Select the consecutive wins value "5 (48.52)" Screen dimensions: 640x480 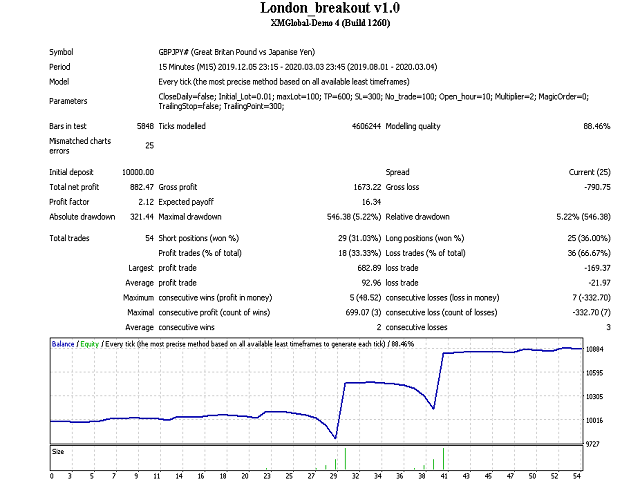tap(365, 298)
